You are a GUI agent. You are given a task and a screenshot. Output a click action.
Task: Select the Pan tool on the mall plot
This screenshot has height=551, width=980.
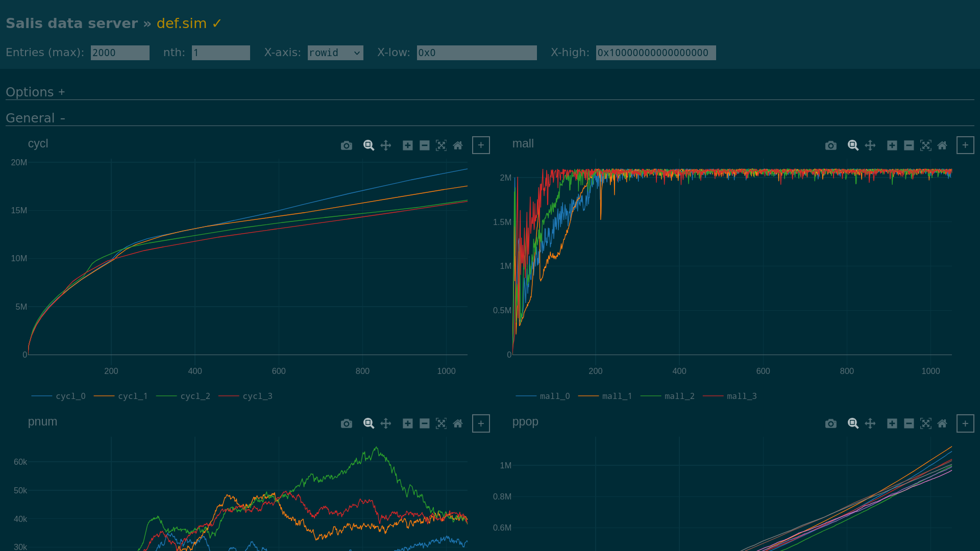pos(870,145)
